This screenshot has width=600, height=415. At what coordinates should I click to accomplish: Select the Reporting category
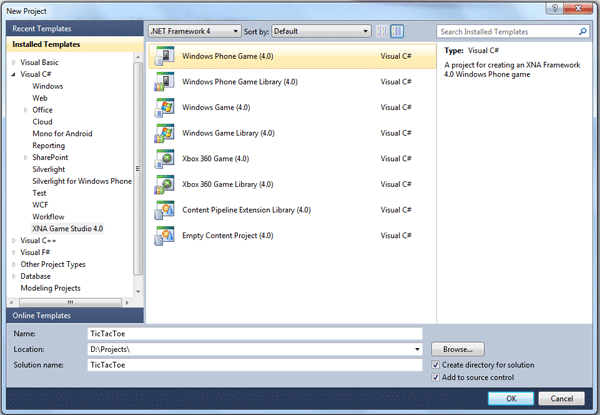(49, 145)
